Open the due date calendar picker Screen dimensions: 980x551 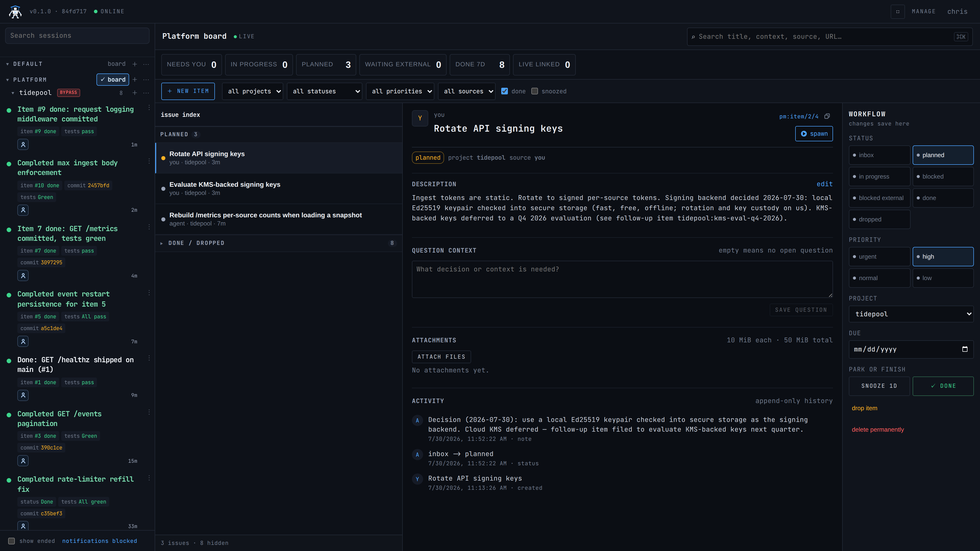965,349
